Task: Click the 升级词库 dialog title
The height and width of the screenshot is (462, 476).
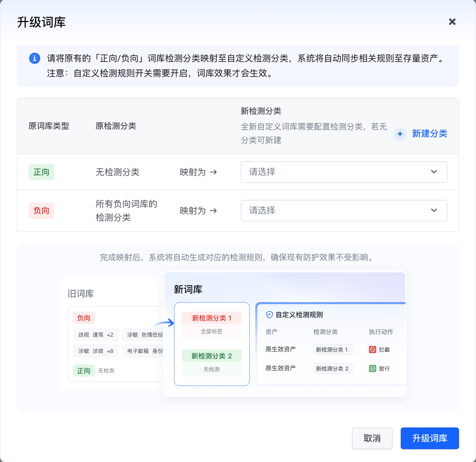Action: point(41,22)
